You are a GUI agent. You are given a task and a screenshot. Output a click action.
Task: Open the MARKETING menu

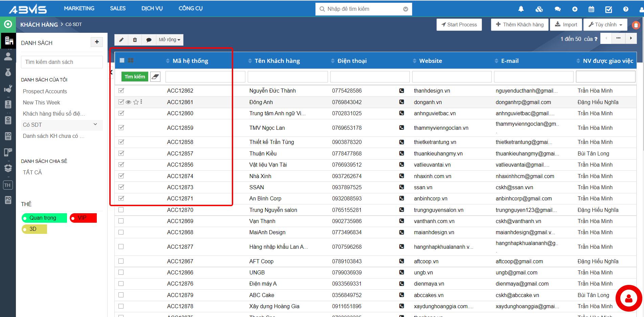(x=79, y=8)
